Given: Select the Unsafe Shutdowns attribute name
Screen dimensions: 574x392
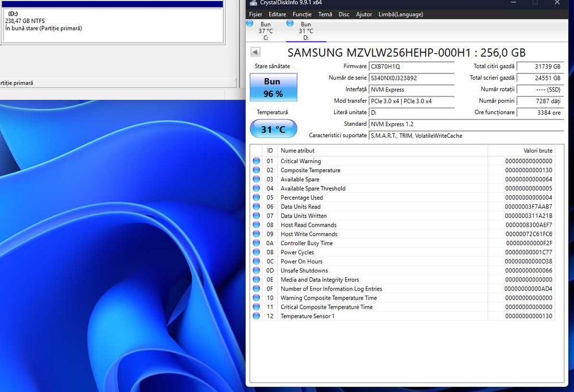Looking at the screenshot, I should coord(304,270).
